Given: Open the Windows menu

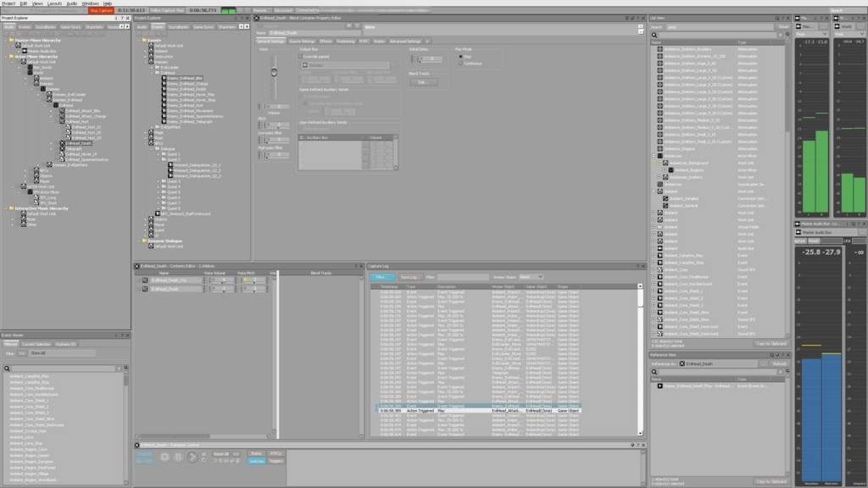Looking at the screenshot, I should [90, 3].
